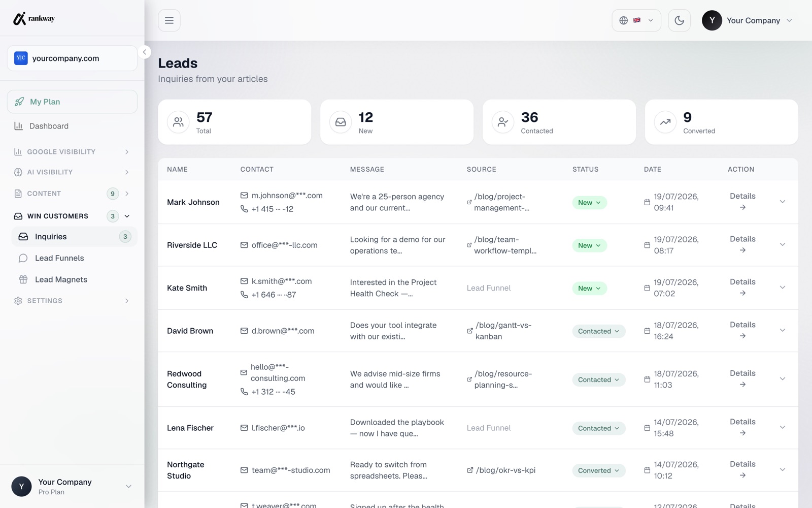Open Details for Northgate Studio

[742, 470]
